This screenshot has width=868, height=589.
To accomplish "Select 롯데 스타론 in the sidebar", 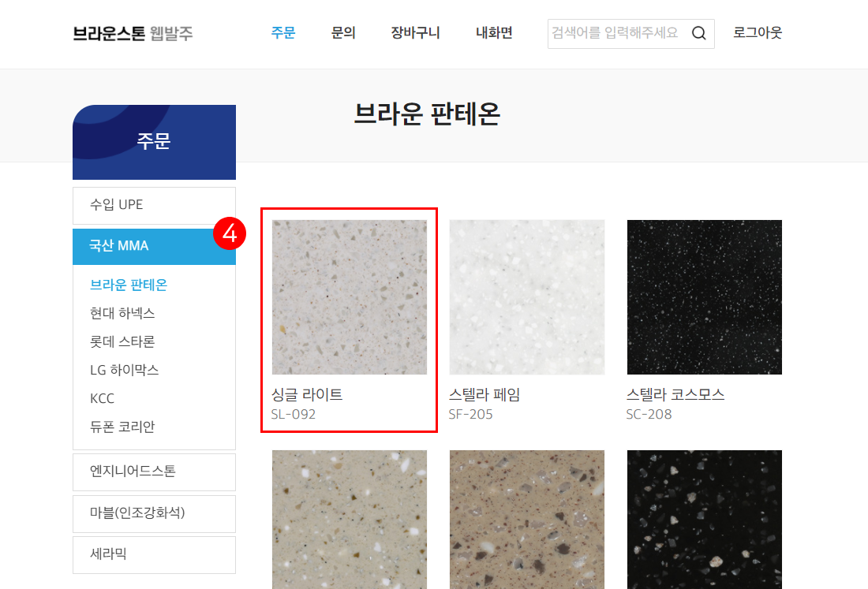I will (122, 341).
